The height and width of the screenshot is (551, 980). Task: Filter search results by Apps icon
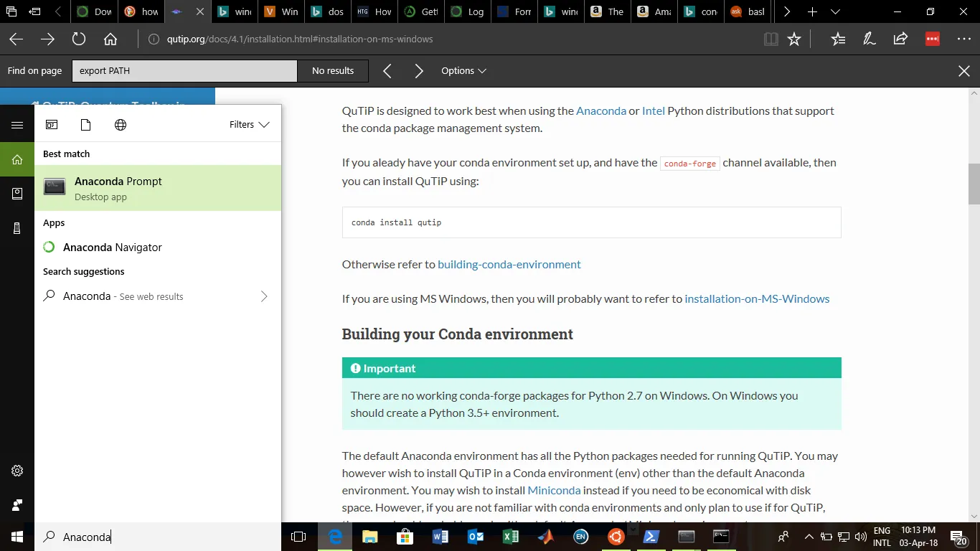click(52, 125)
